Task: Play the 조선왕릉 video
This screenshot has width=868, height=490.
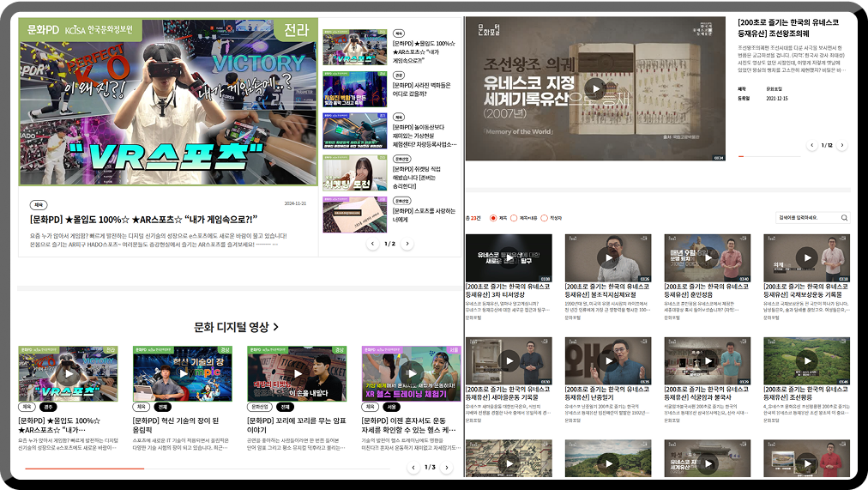Action: 806,361
